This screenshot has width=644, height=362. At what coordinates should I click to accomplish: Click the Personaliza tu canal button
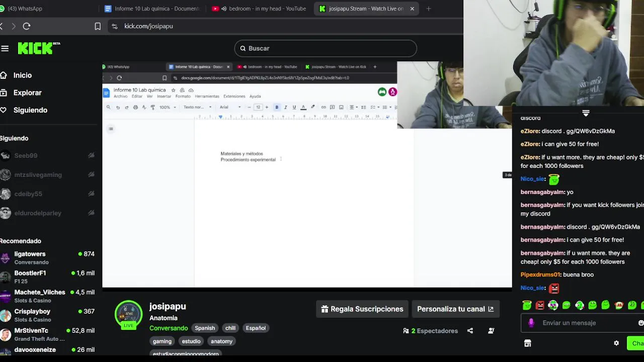click(x=455, y=309)
